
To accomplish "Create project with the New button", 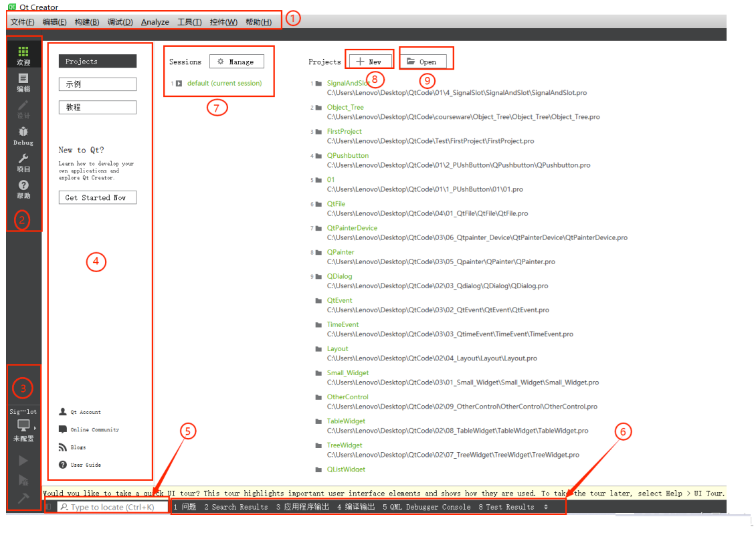I will point(370,62).
